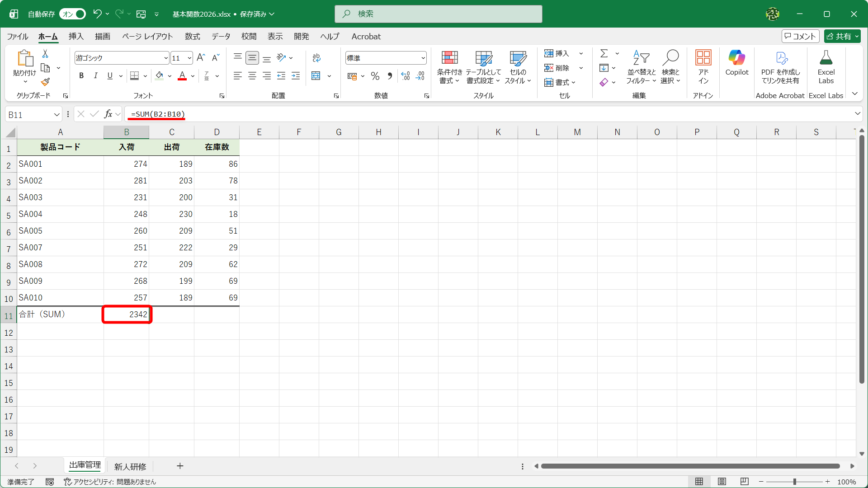Click the AutoSum sigma icon
This screenshot has height=488, width=868.
click(604, 53)
